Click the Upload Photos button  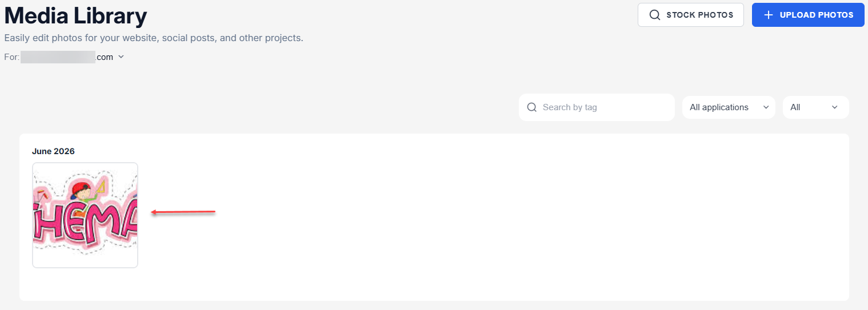coord(808,15)
